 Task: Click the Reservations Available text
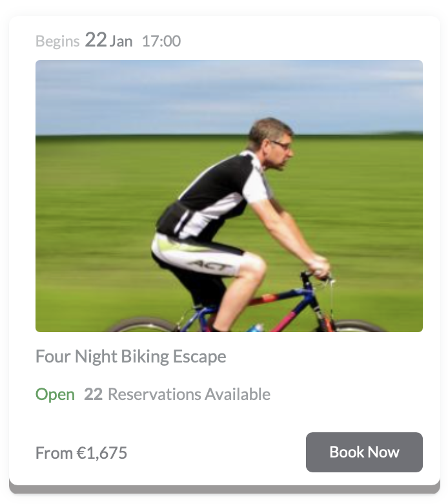click(189, 394)
